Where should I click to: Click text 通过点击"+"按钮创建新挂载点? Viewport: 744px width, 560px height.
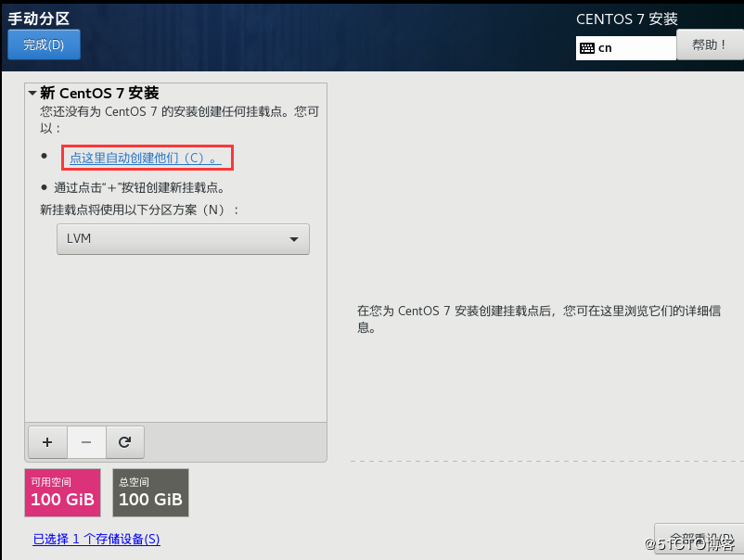pyautogui.click(x=139, y=188)
